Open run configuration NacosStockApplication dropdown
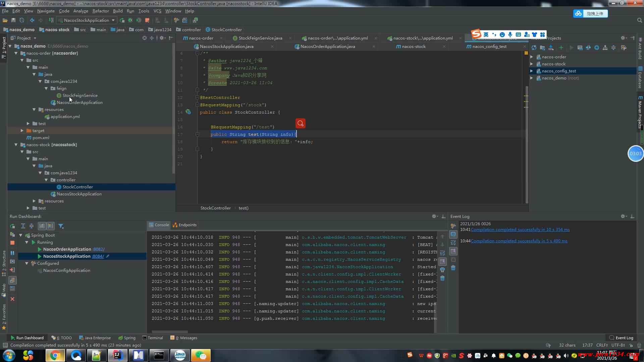This screenshot has width=644, height=362. [87, 20]
